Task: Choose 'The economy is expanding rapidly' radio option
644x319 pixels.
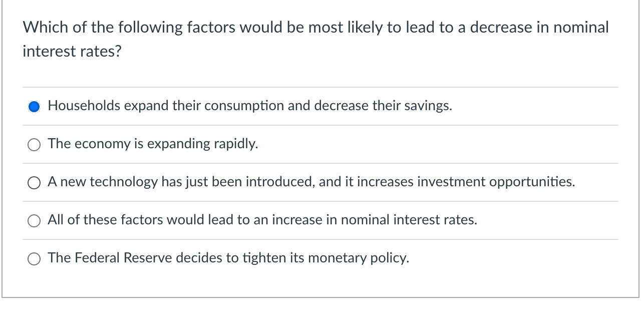Action: click(34, 144)
